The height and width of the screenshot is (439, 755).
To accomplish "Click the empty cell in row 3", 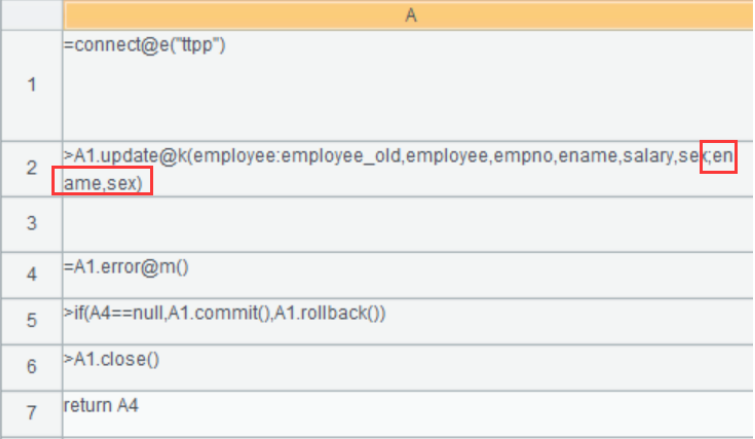I will (409, 224).
